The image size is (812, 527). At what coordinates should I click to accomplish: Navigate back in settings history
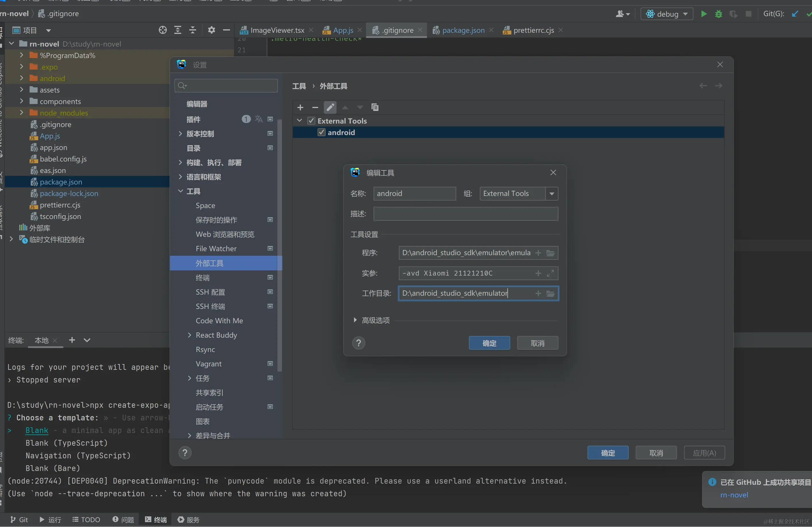click(x=703, y=86)
